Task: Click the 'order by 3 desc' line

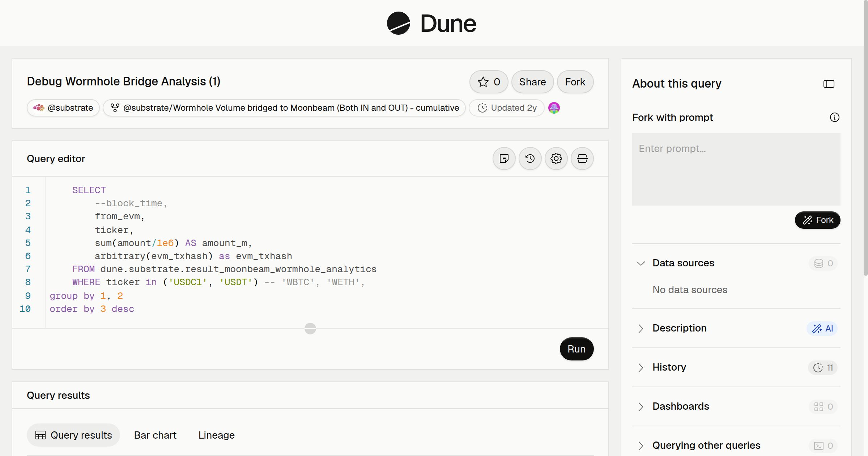Action: coord(92,309)
